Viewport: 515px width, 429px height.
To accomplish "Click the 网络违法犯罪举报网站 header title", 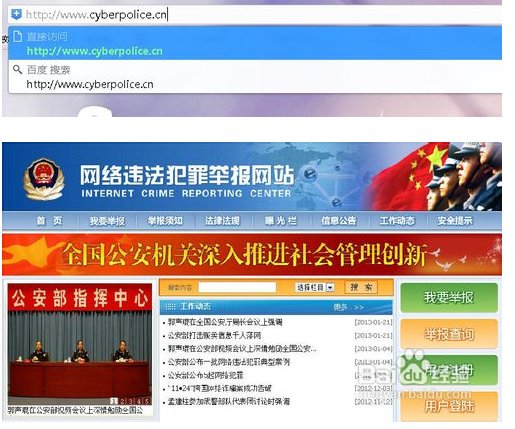I will coord(187,175).
